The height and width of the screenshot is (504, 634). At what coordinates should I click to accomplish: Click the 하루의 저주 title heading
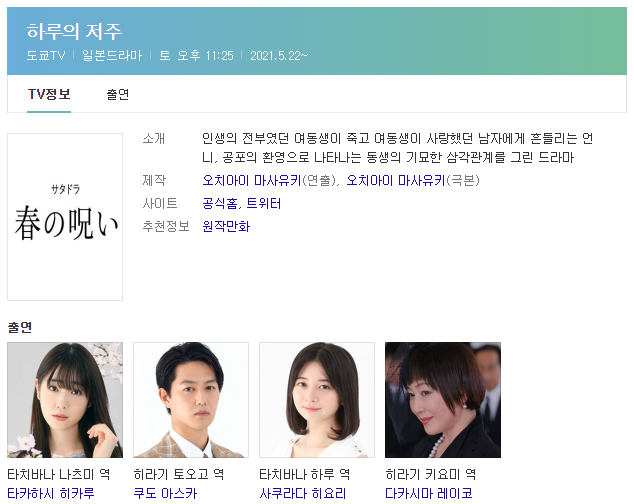(74, 32)
